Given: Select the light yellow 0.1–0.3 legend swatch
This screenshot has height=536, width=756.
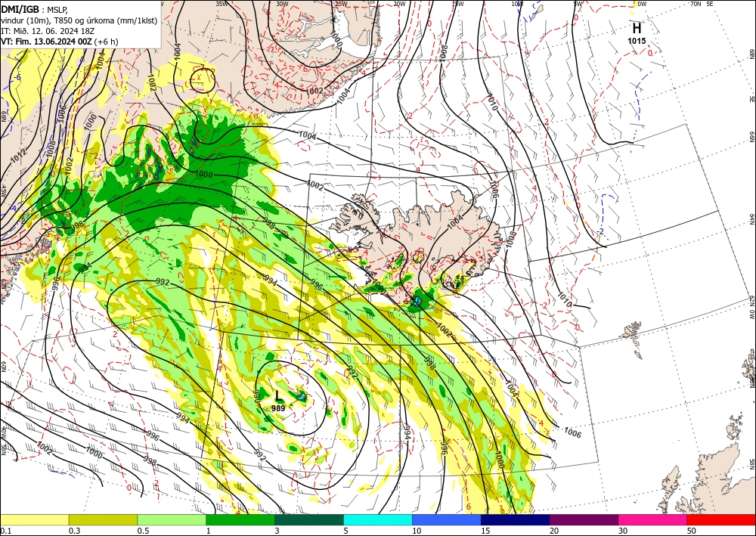Looking at the screenshot, I should 34,519.
